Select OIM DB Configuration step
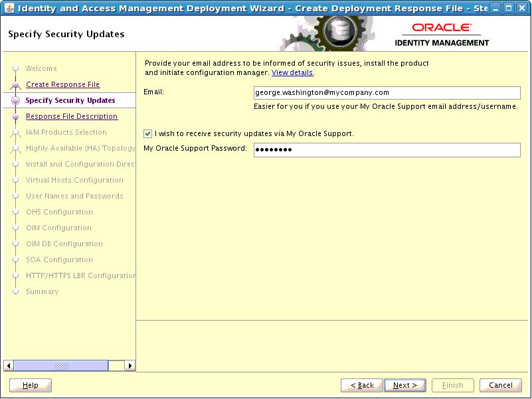The image size is (532, 399). pos(64,244)
